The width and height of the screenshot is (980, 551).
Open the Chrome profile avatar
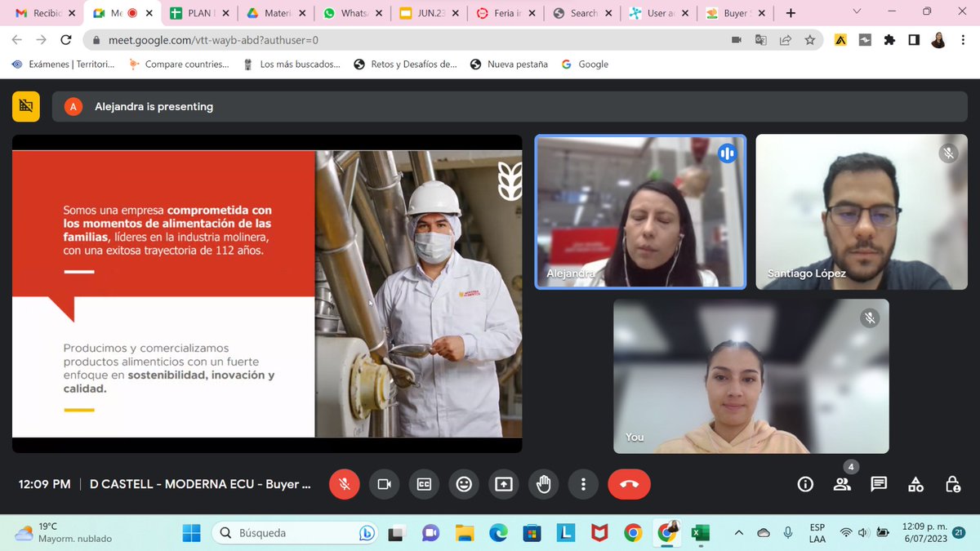click(x=938, y=39)
